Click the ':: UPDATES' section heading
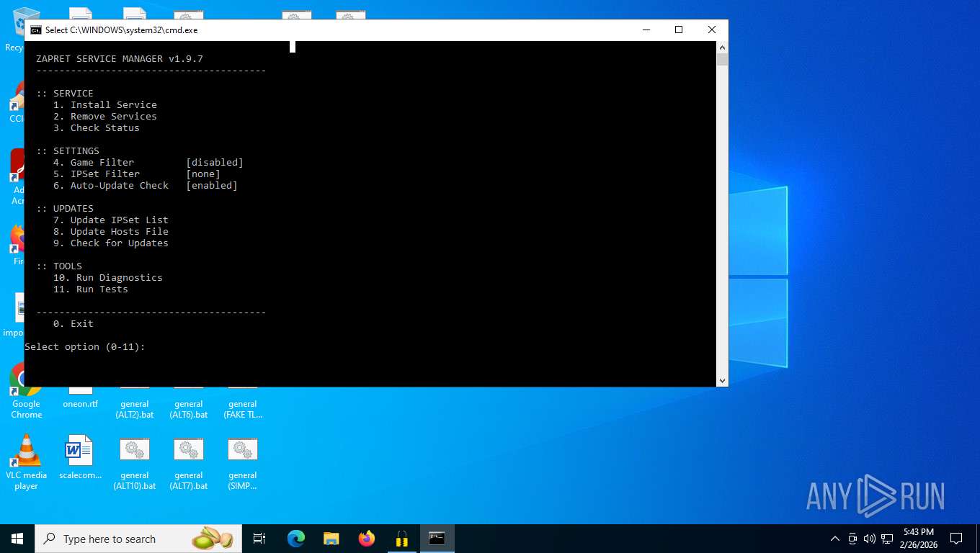The height and width of the screenshot is (553, 980). [x=65, y=209]
